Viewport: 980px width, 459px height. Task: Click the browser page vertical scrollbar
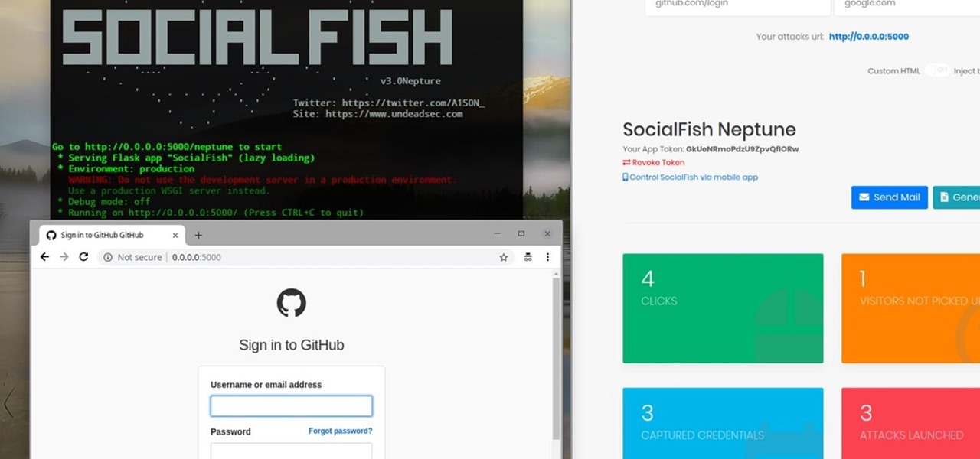(x=557, y=360)
